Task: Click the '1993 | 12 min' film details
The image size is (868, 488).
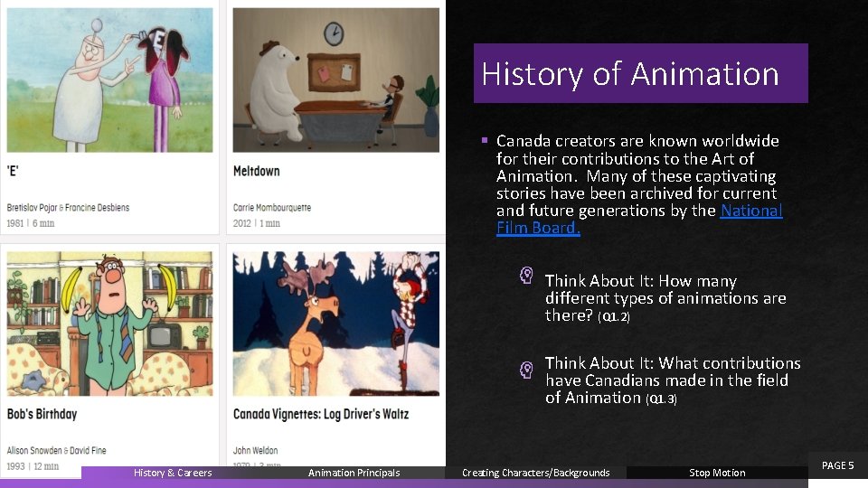Action: (x=33, y=466)
